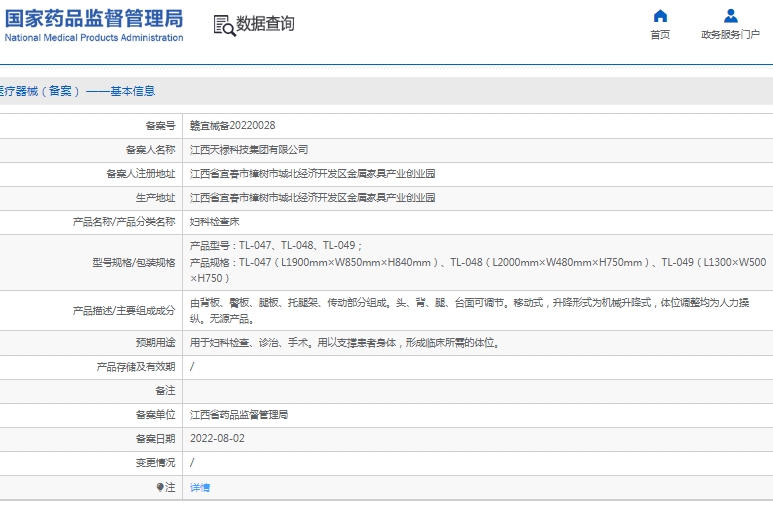Click the 预期用途 label
The height and width of the screenshot is (505, 773).
(x=155, y=343)
